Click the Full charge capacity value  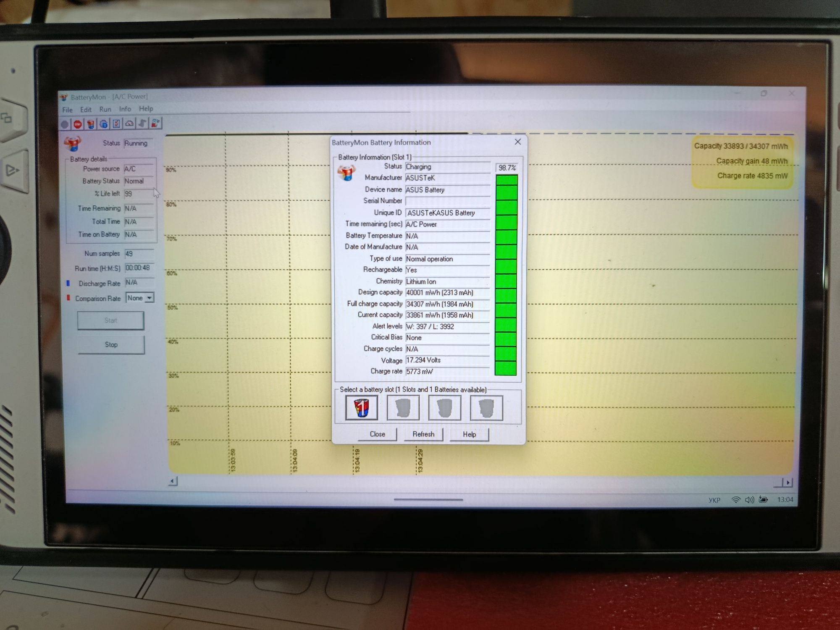[x=448, y=304]
